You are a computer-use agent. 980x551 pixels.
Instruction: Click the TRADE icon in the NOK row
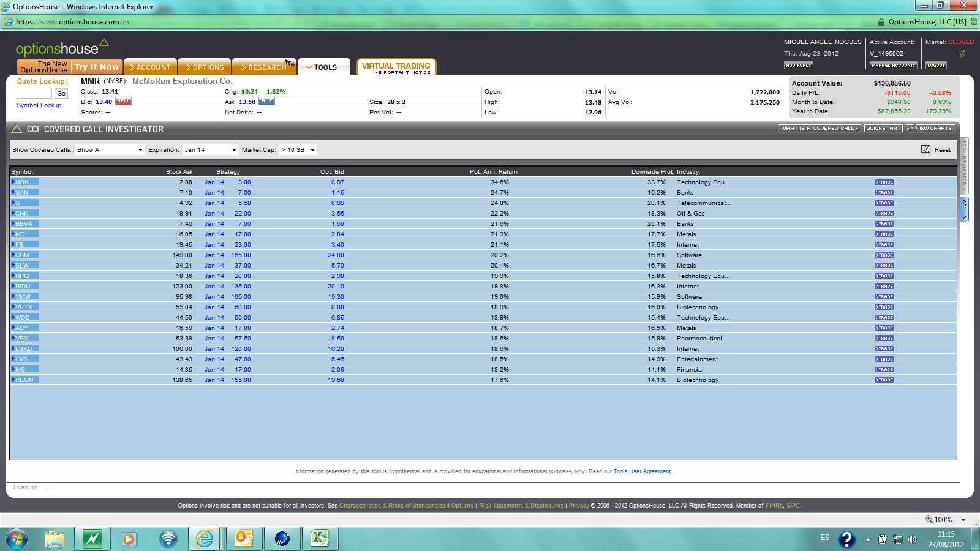pos(884,182)
